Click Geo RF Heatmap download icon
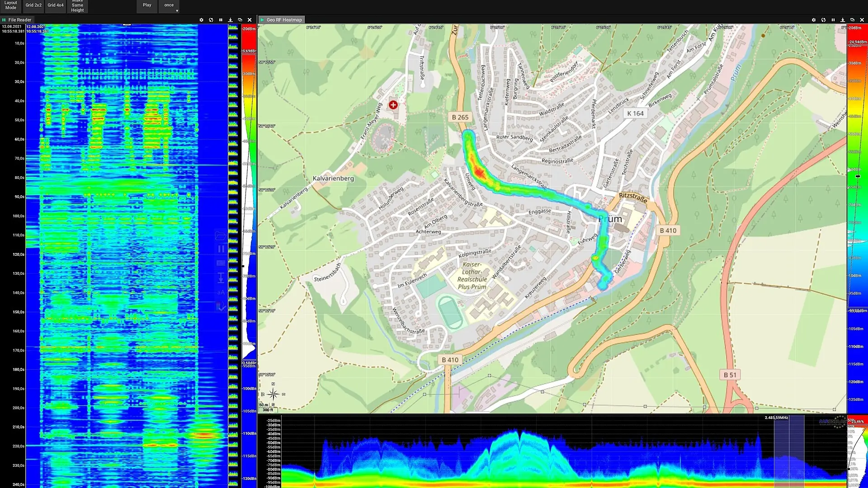The width and height of the screenshot is (868, 488). coord(843,20)
